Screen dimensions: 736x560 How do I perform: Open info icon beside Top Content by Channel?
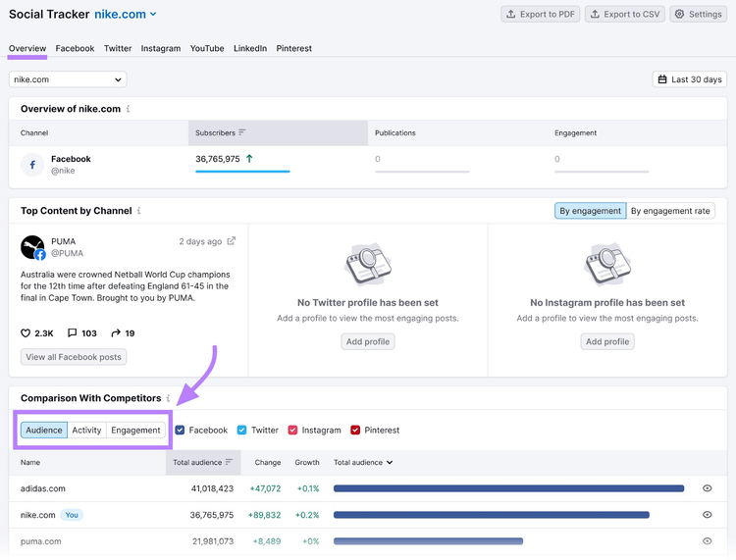click(139, 211)
